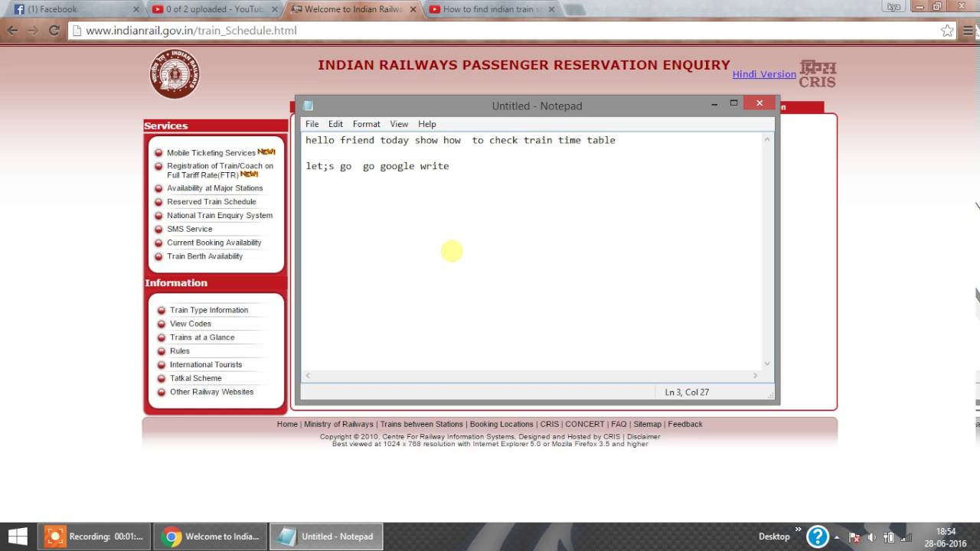Open Rules link
980x551 pixels.
179,351
